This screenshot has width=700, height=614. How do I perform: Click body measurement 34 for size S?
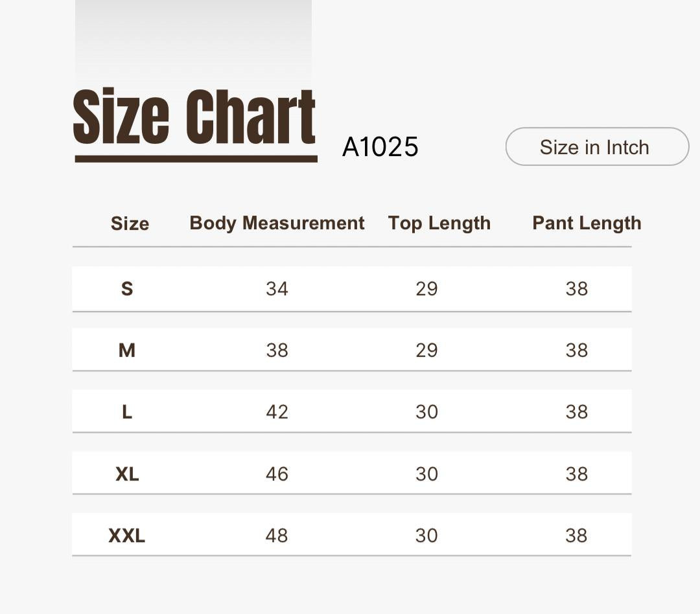click(277, 289)
